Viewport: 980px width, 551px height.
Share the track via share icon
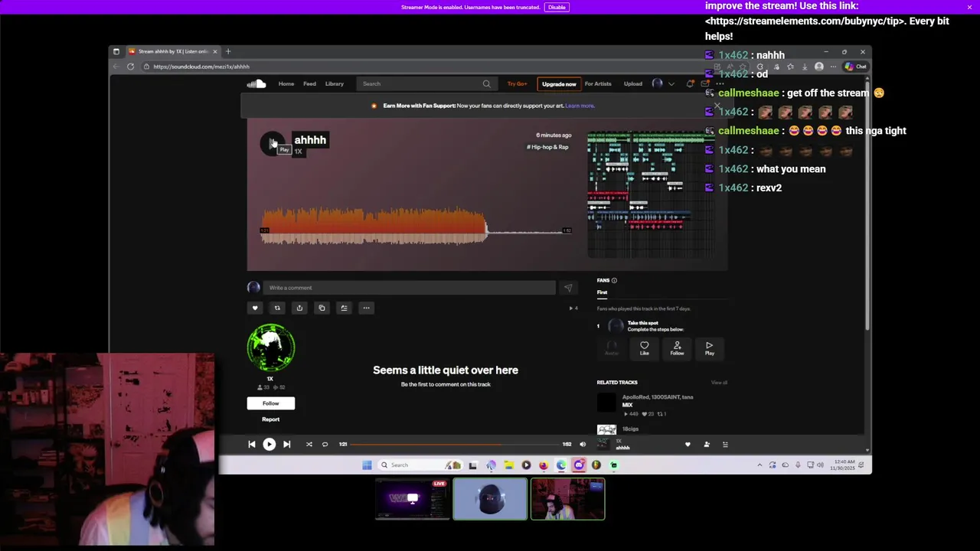tap(299, 308)
